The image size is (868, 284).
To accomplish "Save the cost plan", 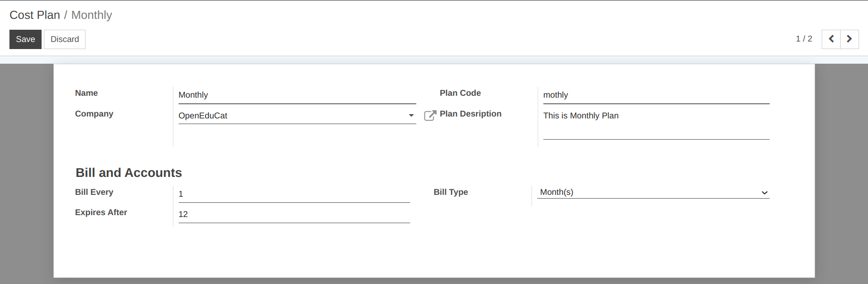I will [26, 39].
